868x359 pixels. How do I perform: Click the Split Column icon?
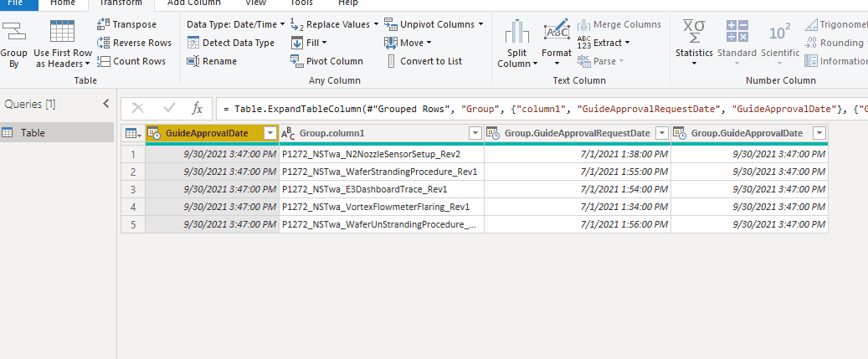(516, 32)
